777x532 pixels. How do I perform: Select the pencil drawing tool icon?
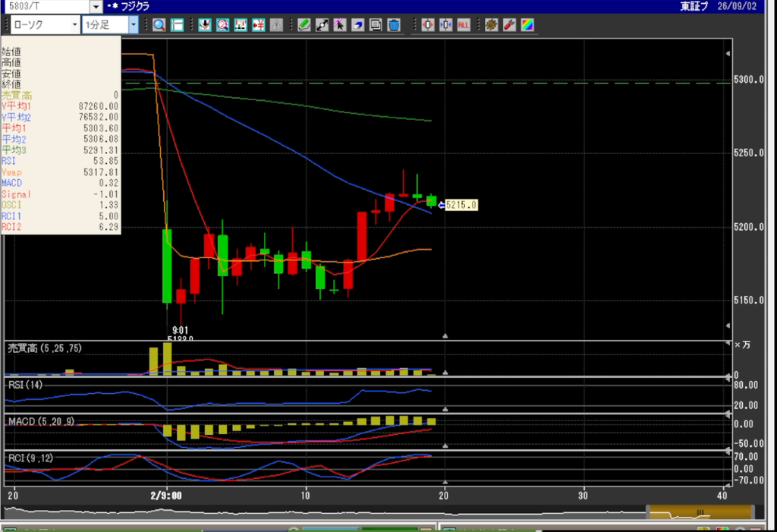[x=304, y=25]
